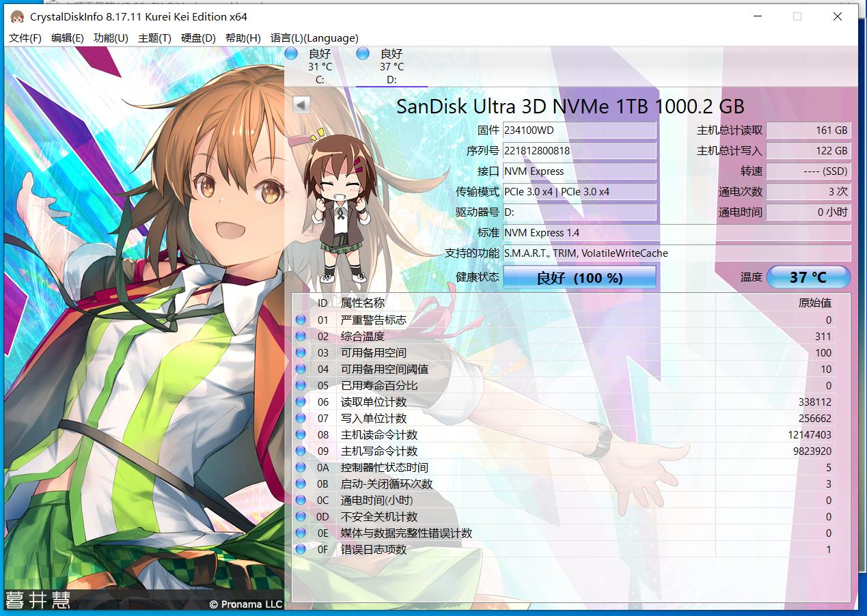Click the blue status orb for drive D:
Viewport: 867px width, 616px height.
point(363,53)
